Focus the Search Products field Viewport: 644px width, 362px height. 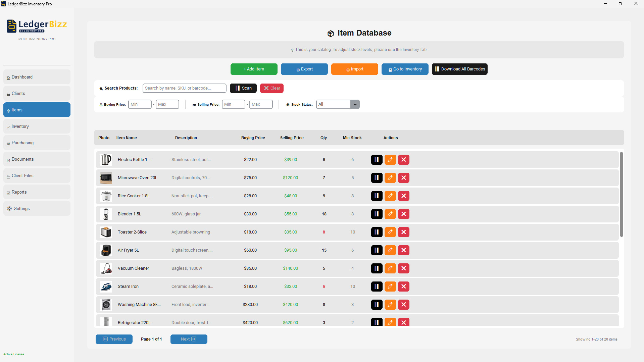point(184,88)
